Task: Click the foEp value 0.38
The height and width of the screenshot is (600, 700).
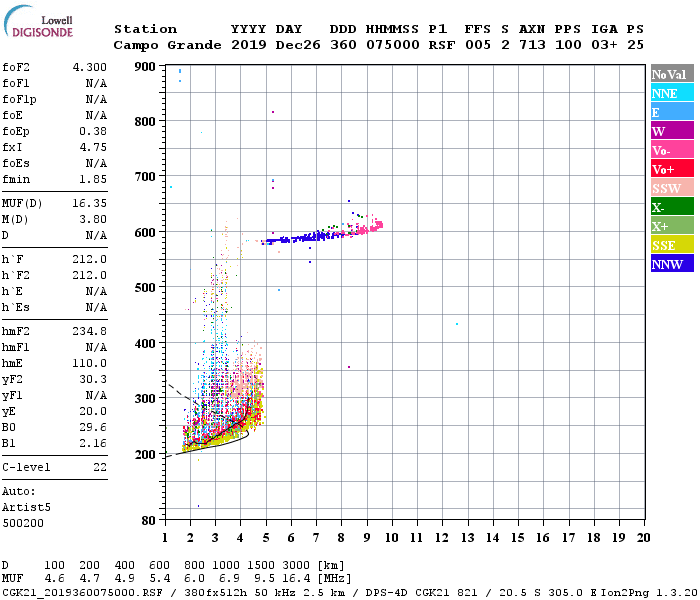Action: pyautogui.click(x=93, y=131)
